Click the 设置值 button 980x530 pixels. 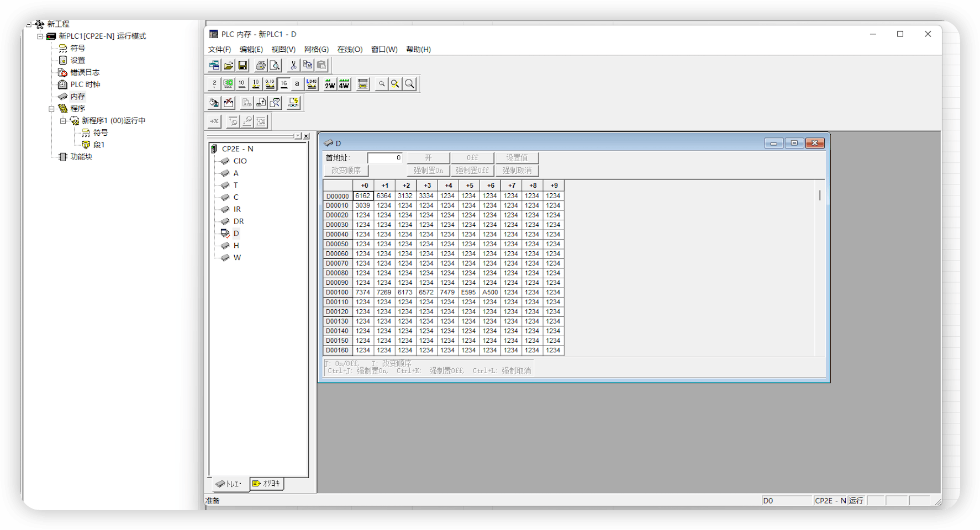point(517,157)
